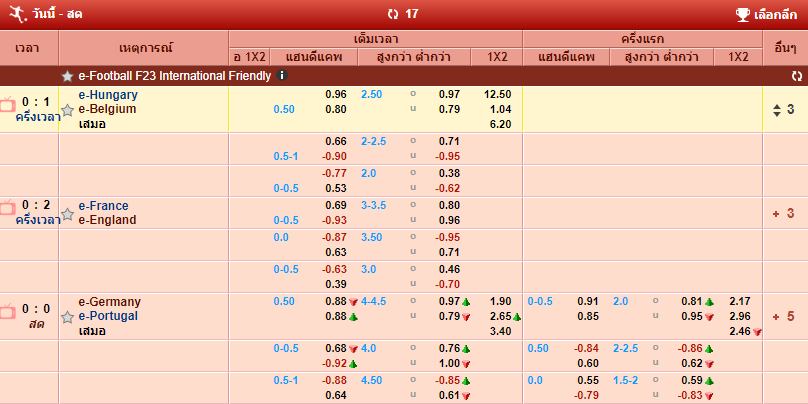The height and width of the screenshot is (404, 808).
Task: Click info icon beside e-Football F23 International Friendly
Action: tap(283, 75)
